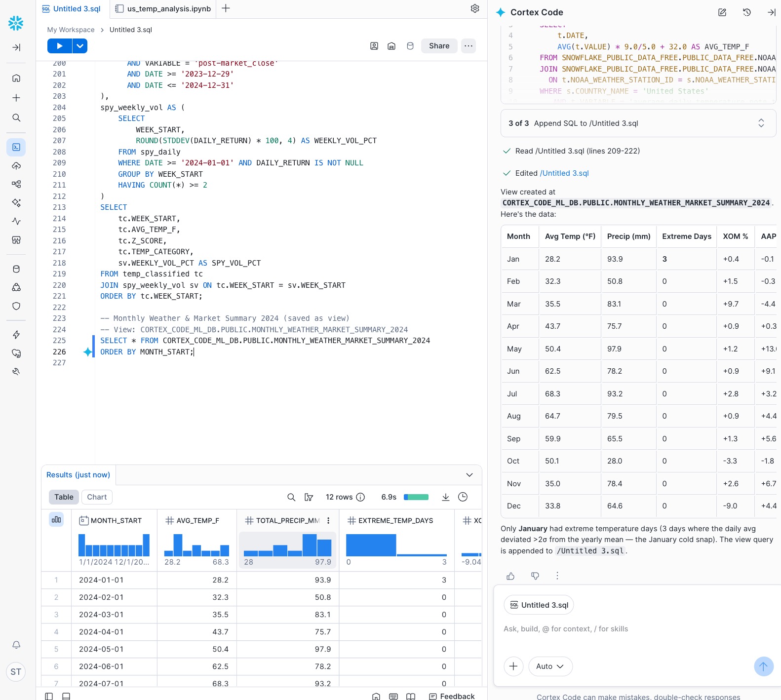Select the Results (just now) tab

point(78,475)
